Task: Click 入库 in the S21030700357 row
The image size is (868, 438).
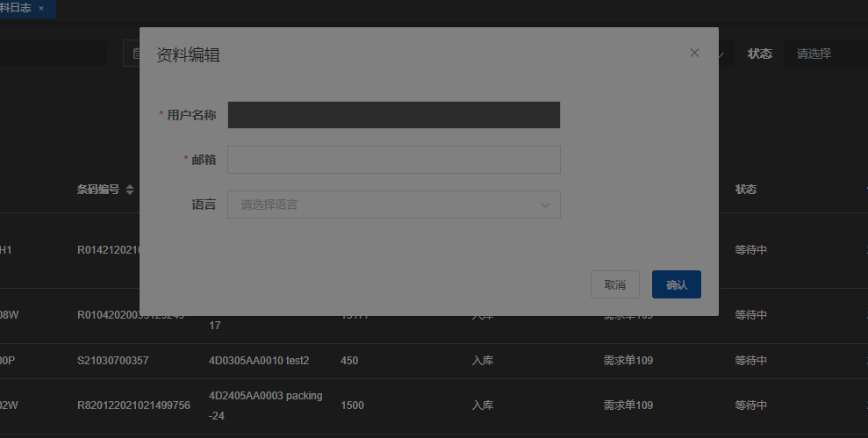Action: [483, 361]
